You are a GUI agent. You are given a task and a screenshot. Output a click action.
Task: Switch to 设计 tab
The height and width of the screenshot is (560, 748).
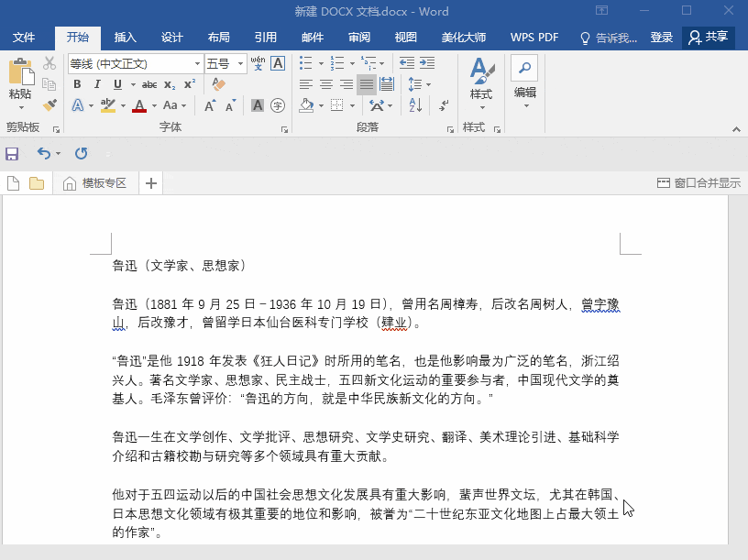(x=171, y=38)
